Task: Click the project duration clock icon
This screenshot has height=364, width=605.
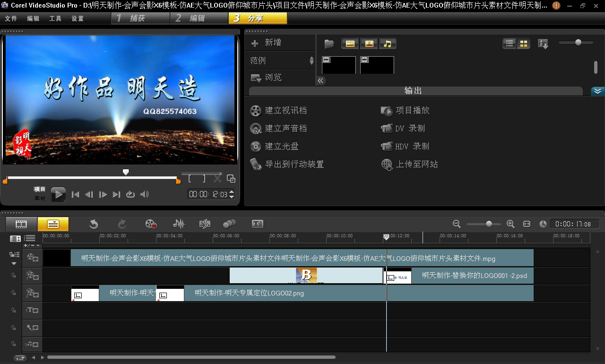Action: click(x=543, y=224)
